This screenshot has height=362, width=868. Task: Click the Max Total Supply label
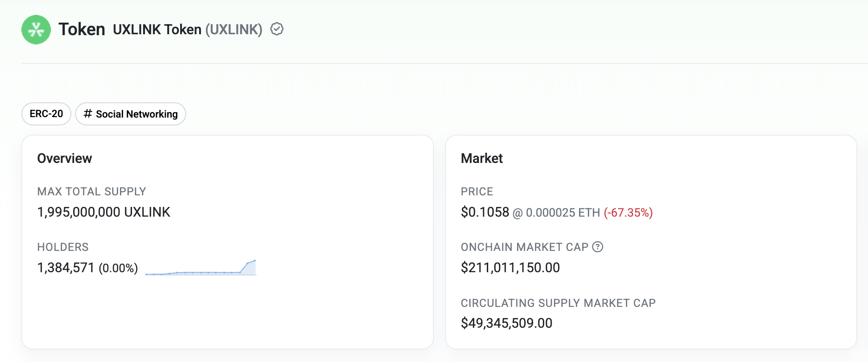(92, 192)
